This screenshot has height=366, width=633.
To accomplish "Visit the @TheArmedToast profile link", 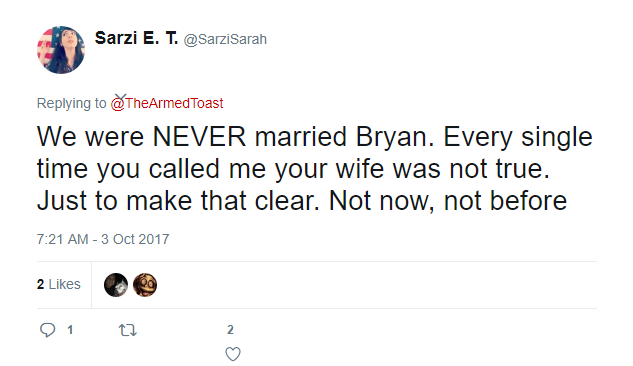I will [167, 103].
